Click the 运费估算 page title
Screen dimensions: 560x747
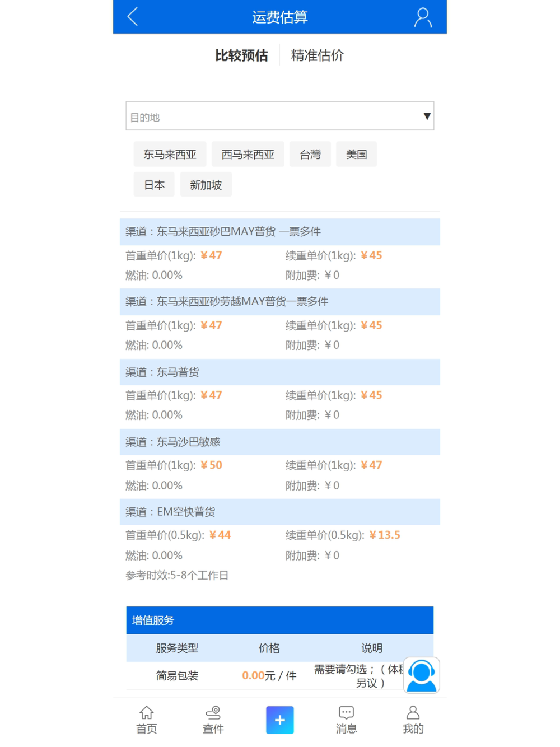tap(280, 17)
